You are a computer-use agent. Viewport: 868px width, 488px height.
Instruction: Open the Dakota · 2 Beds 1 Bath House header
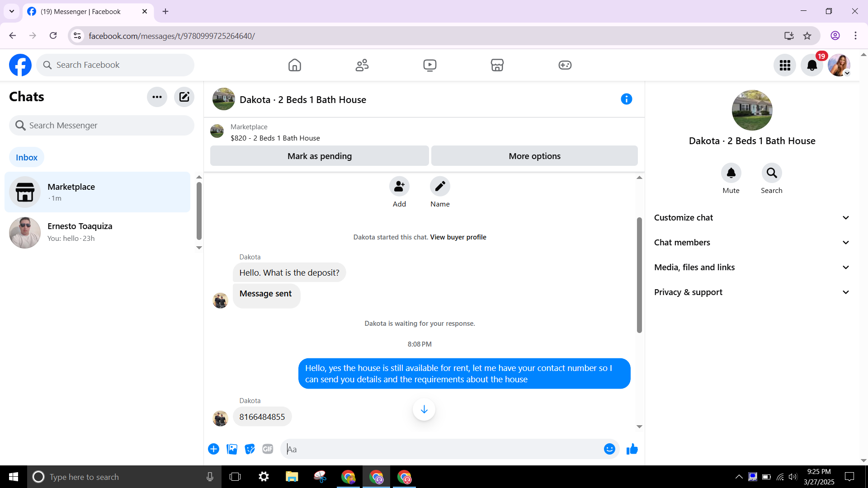point(303,100)
